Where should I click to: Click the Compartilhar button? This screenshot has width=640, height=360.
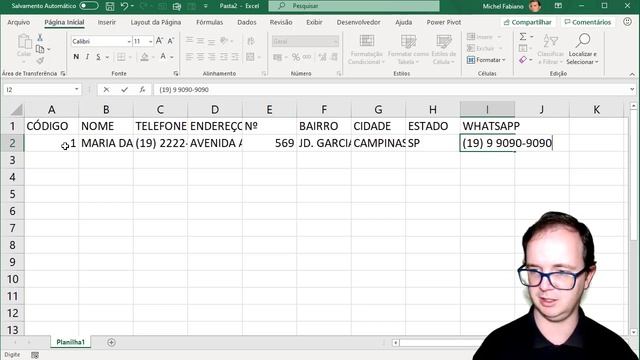[x=527, y=22]
